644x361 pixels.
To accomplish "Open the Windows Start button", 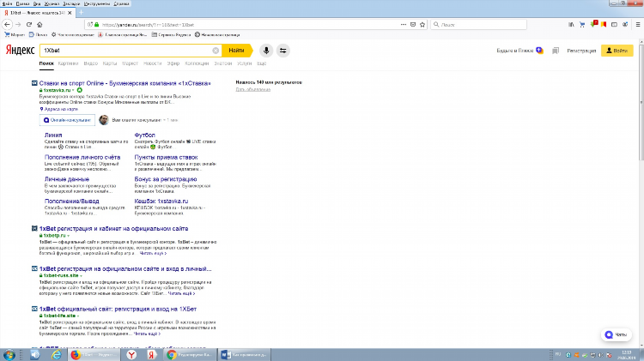I will pos(9,355).
